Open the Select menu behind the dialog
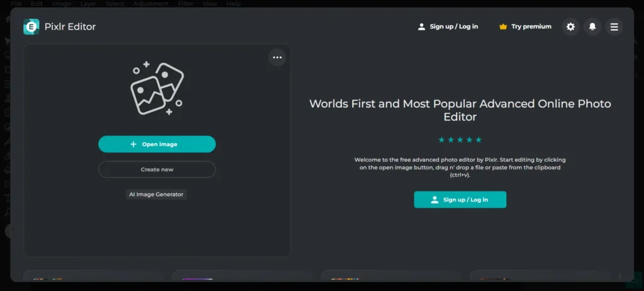The height and width of the screenshot is (291, 644). coord(115,4)
